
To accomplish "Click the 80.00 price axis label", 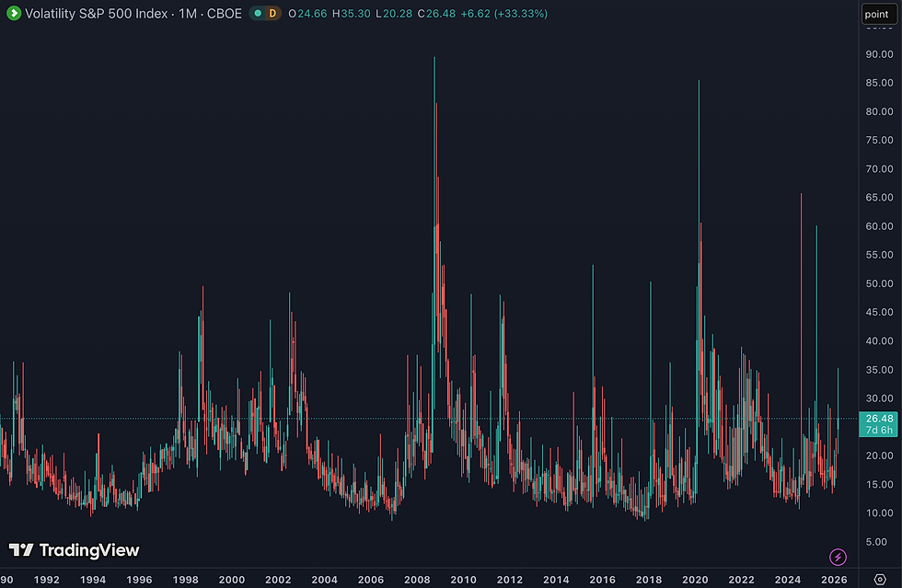I will coord(879,111).
